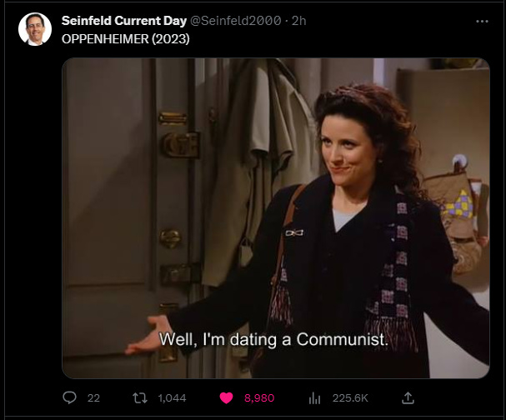Open the three-dot more options menu

482,22
